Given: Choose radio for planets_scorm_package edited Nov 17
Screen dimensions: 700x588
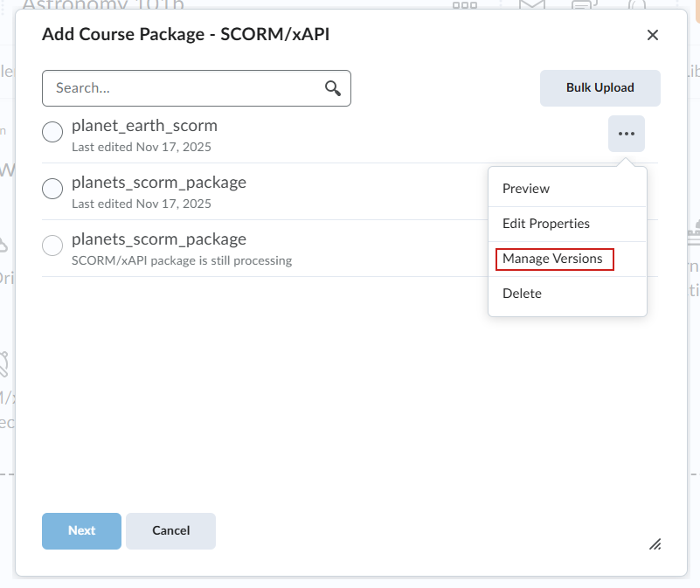Looking at the screenshot, I should [52, 189].
